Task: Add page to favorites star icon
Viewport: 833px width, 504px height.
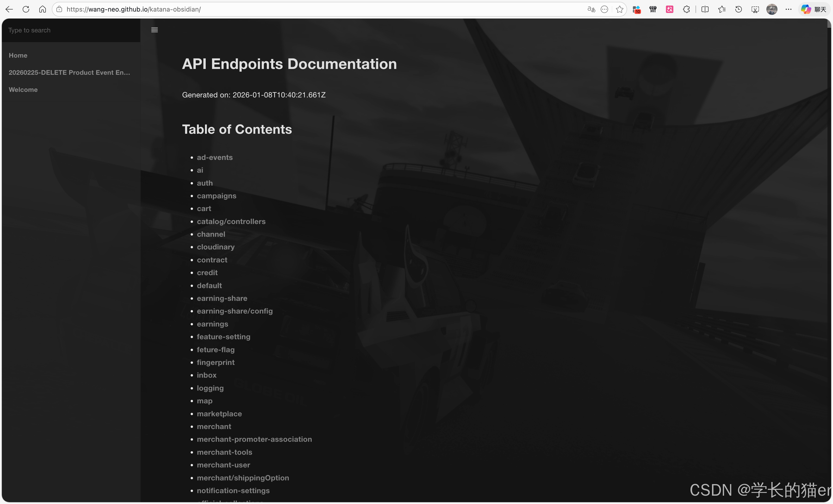Action: point(619,9)
